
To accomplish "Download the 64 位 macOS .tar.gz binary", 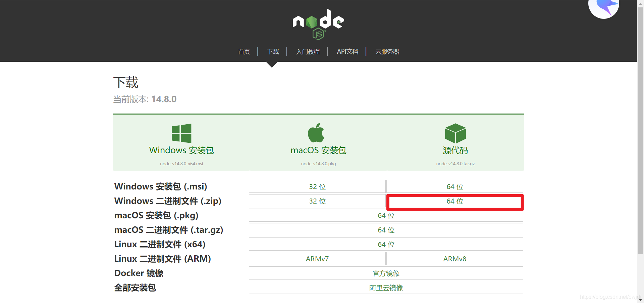I will 386,230.
